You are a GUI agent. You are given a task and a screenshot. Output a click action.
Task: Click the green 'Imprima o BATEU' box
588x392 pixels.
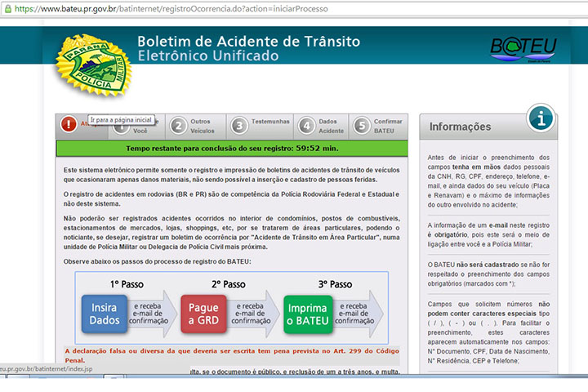[306, 314]
